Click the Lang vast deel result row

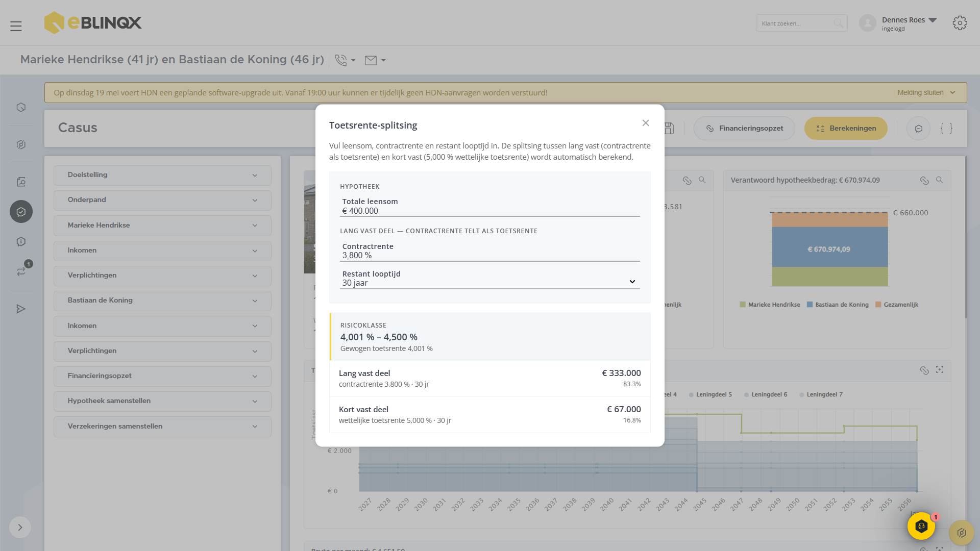490,379
